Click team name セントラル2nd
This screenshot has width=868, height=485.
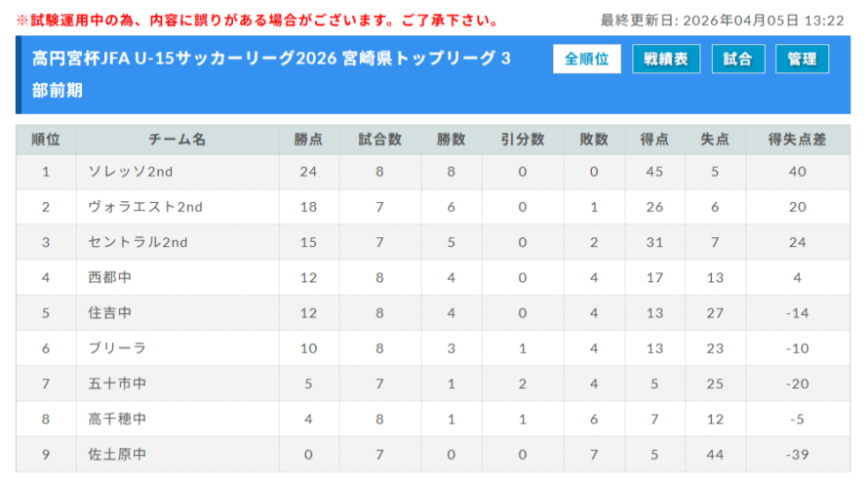tap(138, 242)
